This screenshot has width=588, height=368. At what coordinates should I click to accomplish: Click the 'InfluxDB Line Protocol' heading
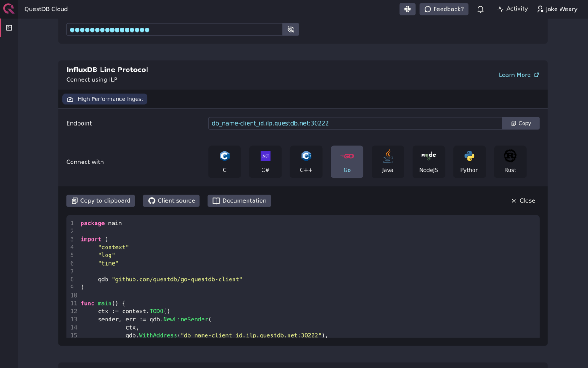click(x=107, y=70)
